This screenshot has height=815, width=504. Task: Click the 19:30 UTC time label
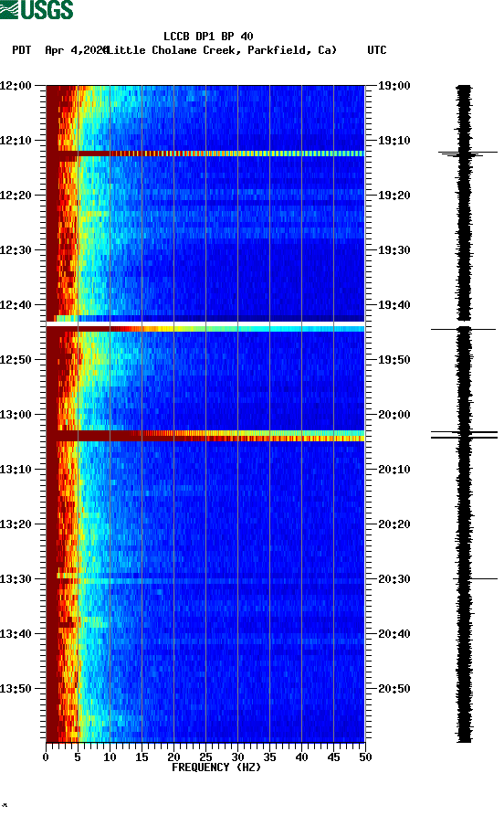[x=394, y=250]
